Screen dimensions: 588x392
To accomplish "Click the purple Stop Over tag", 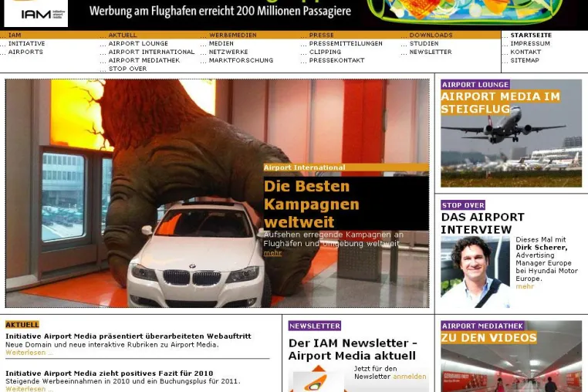I will (x=463, y=205).
